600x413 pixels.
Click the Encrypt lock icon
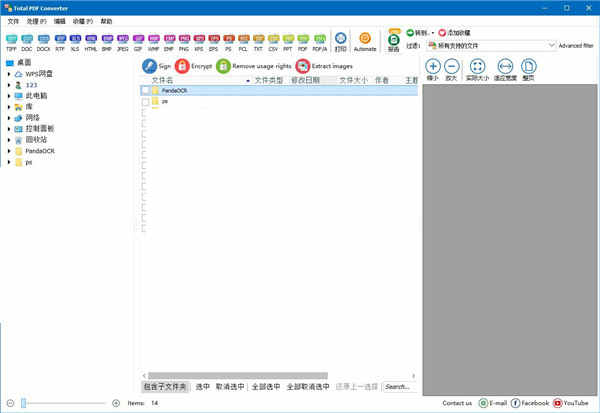[x=181, y=66]
